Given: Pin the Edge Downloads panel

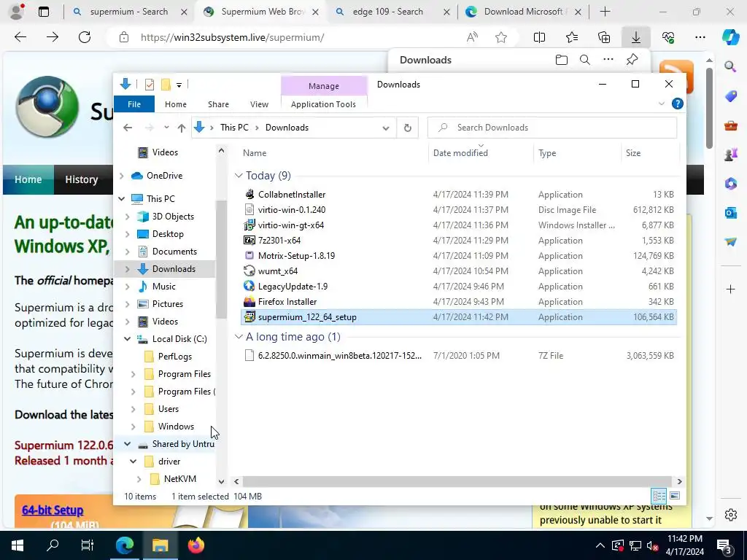Looking at the screenshot, I should (x=632, y=60).
